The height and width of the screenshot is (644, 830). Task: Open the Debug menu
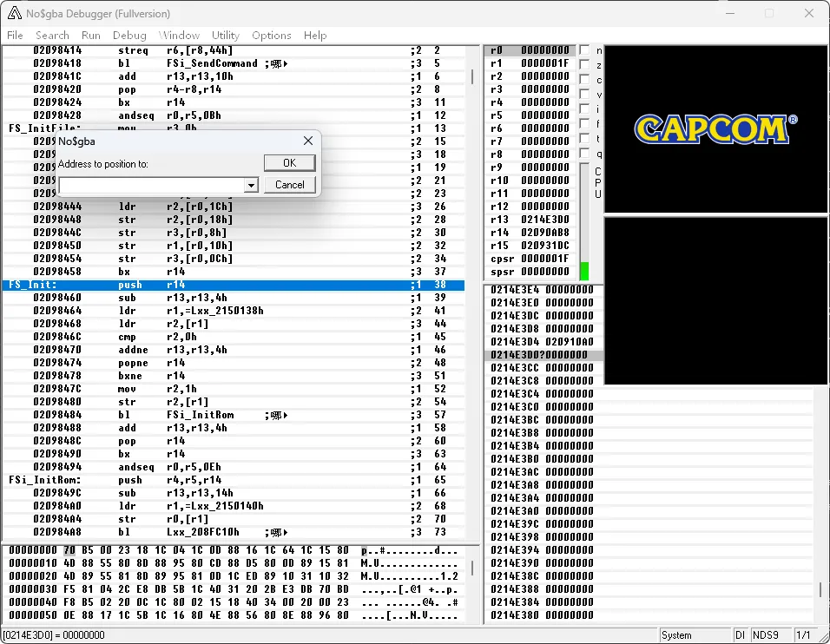pyautogui.click(x=129, y=36)
